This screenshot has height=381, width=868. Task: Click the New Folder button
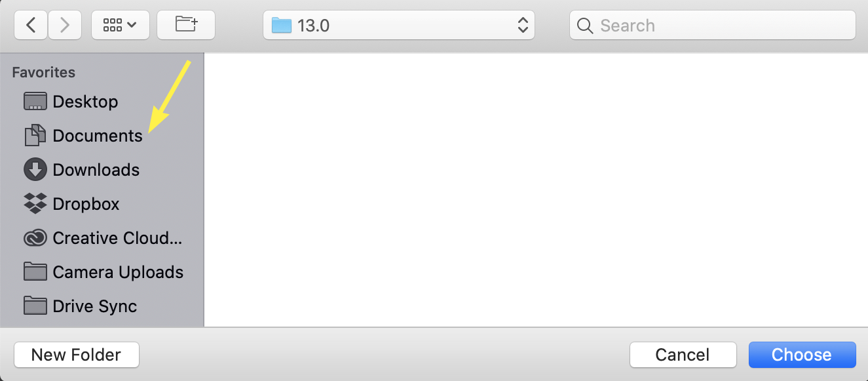coord(76,355)
